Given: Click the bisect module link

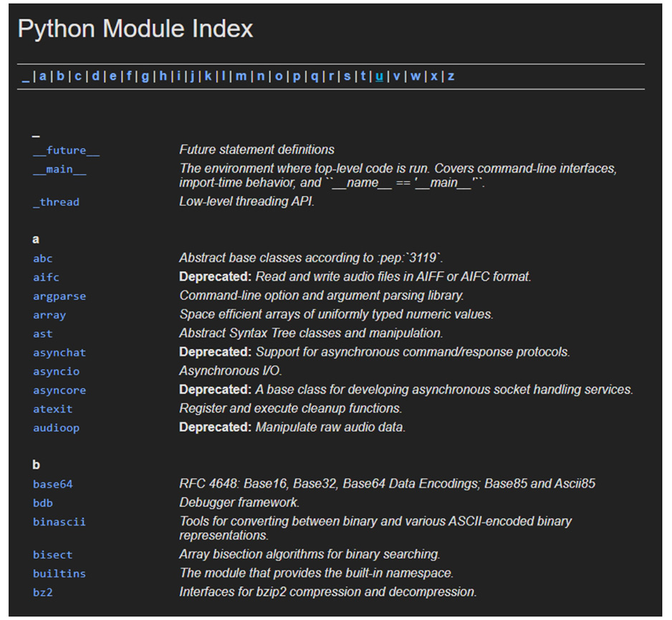Looking at the screenshot, I should click(x=53, y=554).
